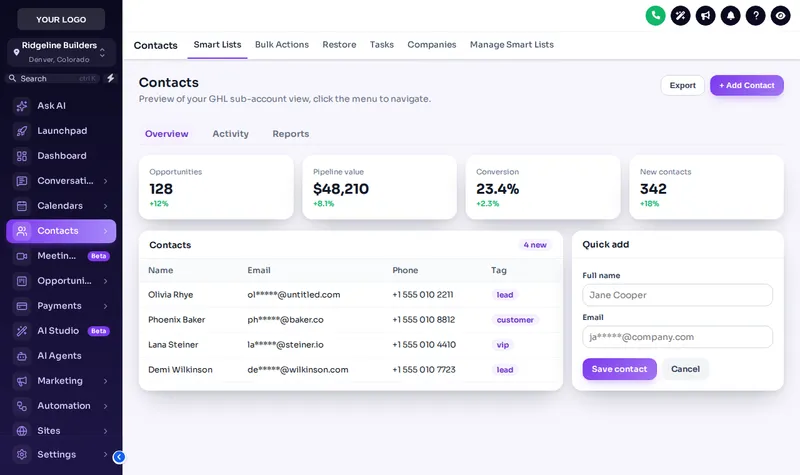Screen dimensions: 800x475
Task: Click the Settings gear icon
Action: point(22,454)
